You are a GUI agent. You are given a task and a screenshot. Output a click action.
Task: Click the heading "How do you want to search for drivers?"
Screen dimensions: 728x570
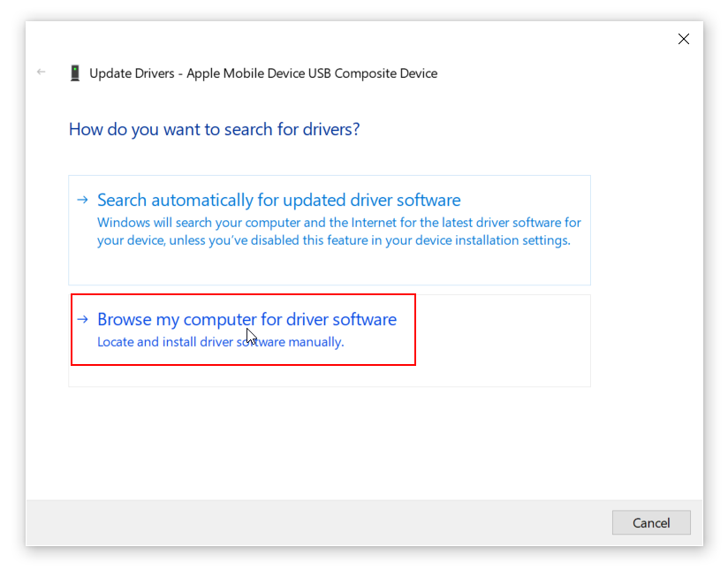pyautogui.click(x=216, y=129)
